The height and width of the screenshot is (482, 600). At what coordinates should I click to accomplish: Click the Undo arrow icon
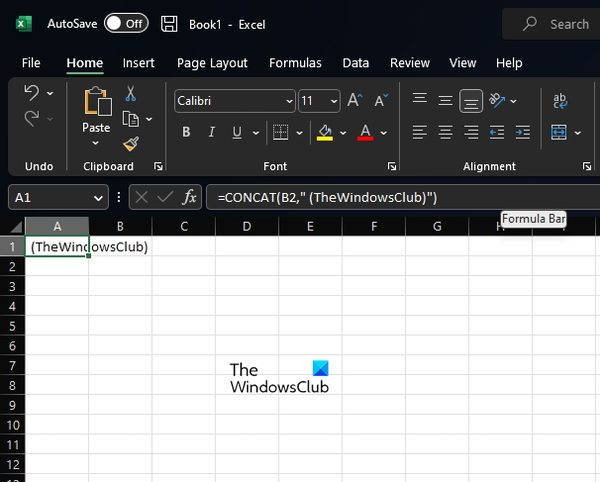tap(32, 93)
